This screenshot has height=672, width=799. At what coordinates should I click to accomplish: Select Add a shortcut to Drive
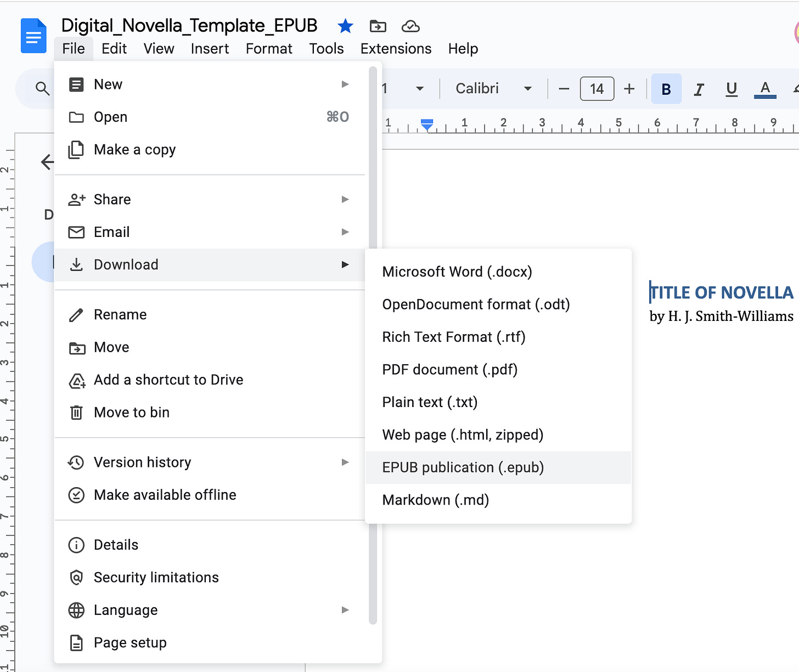pyautogui.click(x=210, y=380)
